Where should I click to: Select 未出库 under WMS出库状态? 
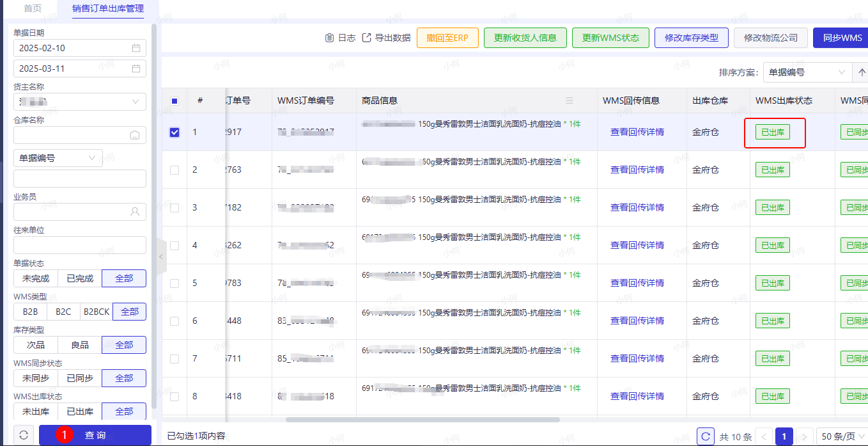(36, 411)
